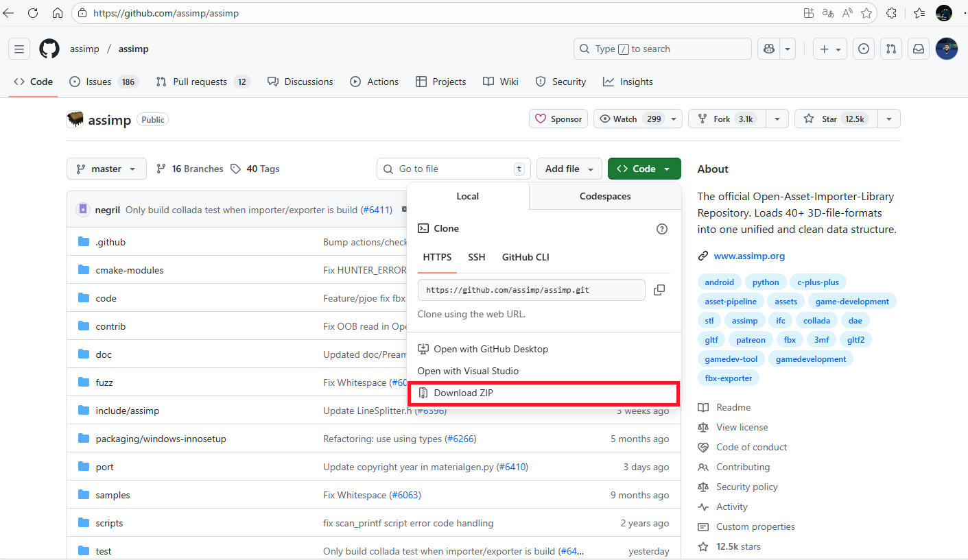Viewport: 968px width, 560px height.
Task: Open Readme link in About sidebar
Action: click(724, 407)
